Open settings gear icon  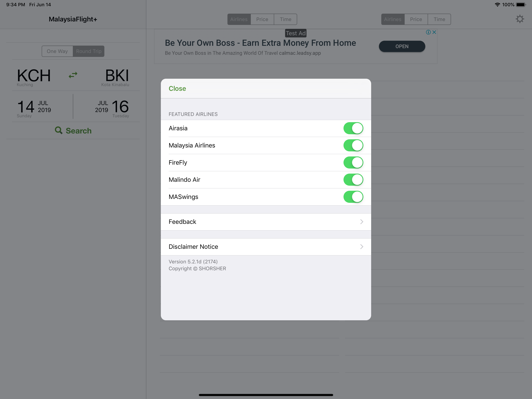coord(520,19)
